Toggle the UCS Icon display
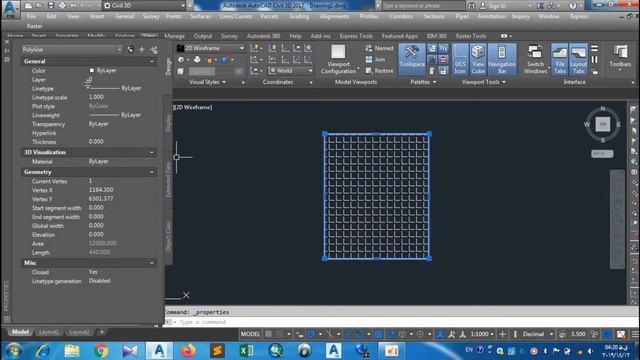 coord(460,59)
